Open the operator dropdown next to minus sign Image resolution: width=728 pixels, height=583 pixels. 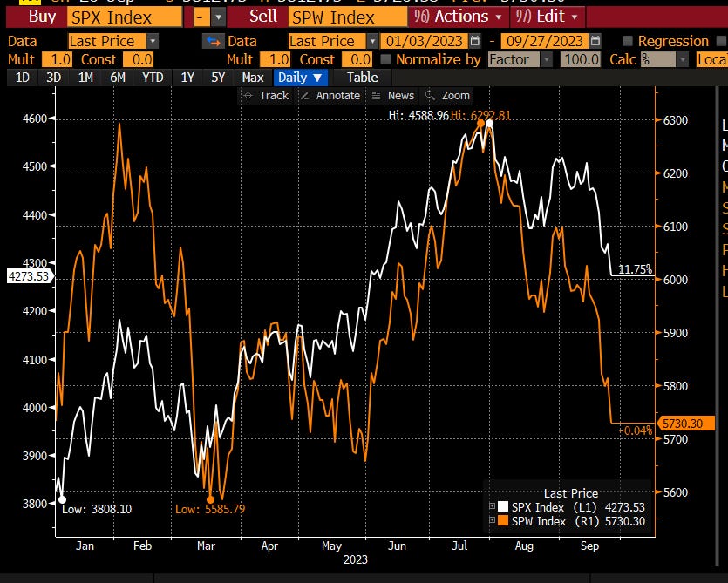coord(218,17)
